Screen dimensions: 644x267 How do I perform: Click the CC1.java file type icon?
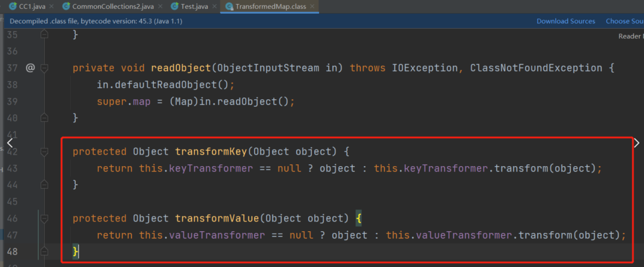pyautogui.click(x=13, y=6)
